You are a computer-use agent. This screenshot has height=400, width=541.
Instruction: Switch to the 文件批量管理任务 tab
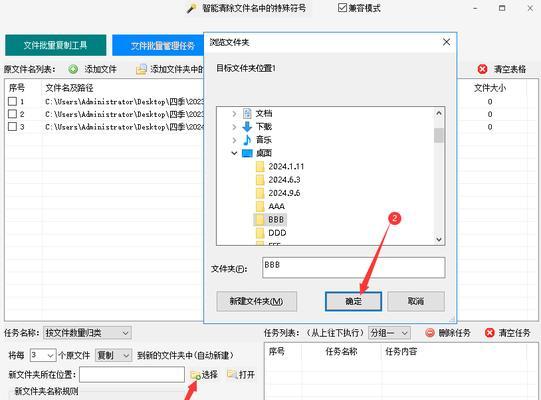[x=158, y=46]
